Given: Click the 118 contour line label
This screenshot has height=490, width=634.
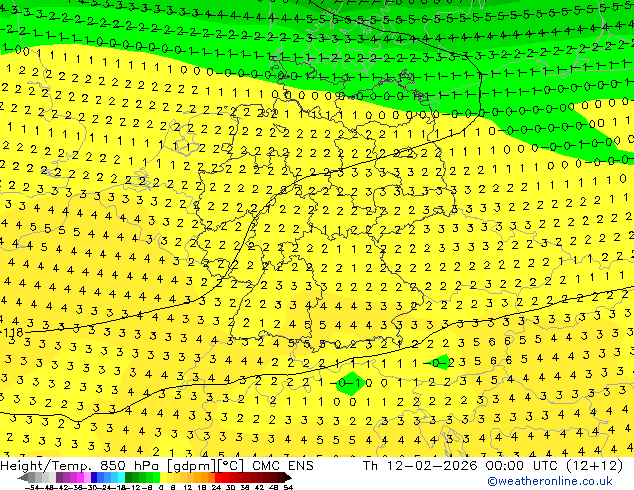Looking at the screenshot, I should pyautogui.click(x=12, y=333).
